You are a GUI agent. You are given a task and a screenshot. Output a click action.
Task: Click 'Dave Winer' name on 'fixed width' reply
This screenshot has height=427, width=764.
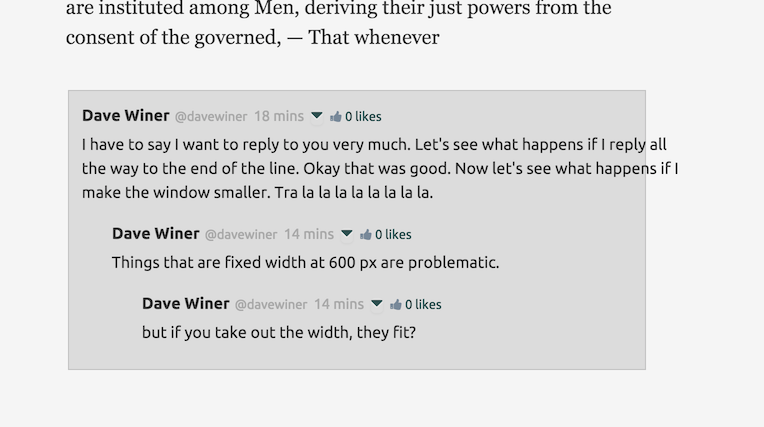(x=156, y=233)
